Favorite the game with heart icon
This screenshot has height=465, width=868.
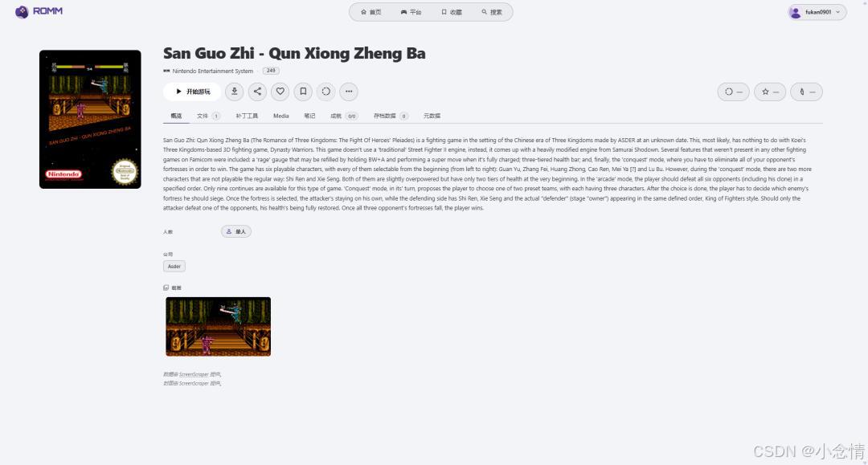(x=280, y=92)
